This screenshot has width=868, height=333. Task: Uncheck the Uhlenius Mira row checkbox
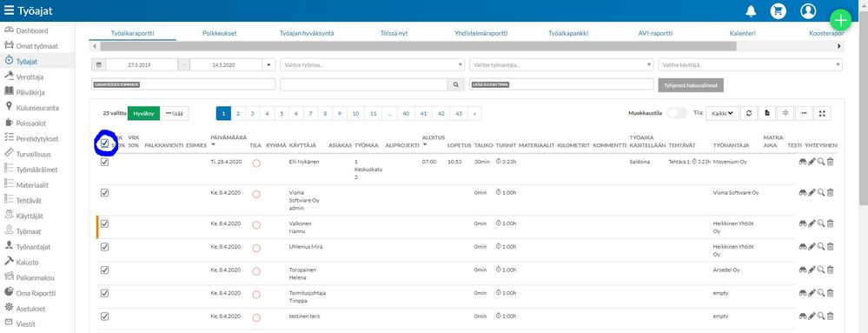click(x=104, y=247)
